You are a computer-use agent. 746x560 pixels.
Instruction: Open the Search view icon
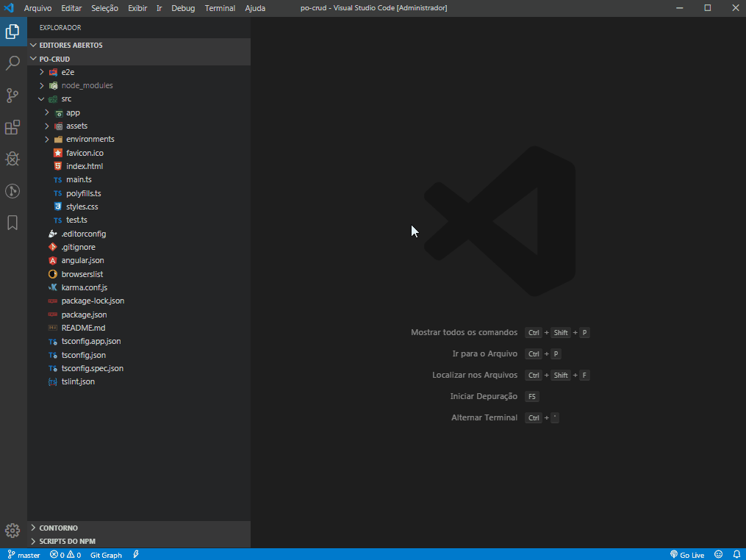12,62
